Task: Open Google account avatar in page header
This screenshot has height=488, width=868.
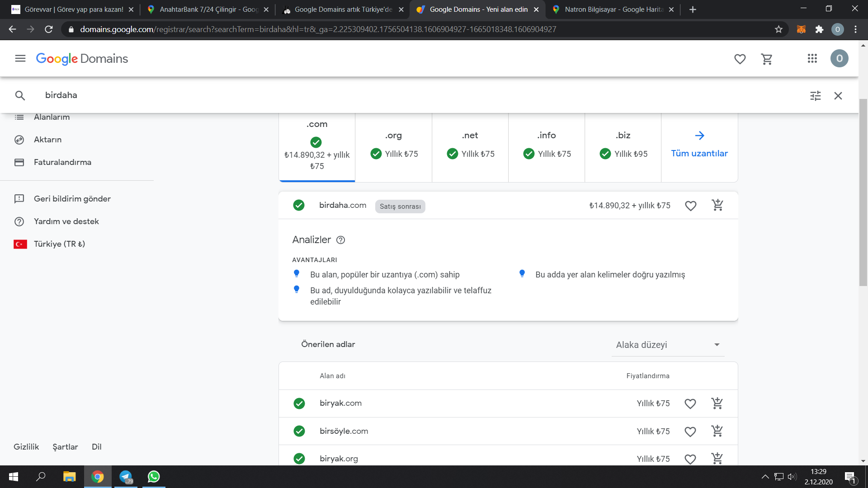Action: 840,59
